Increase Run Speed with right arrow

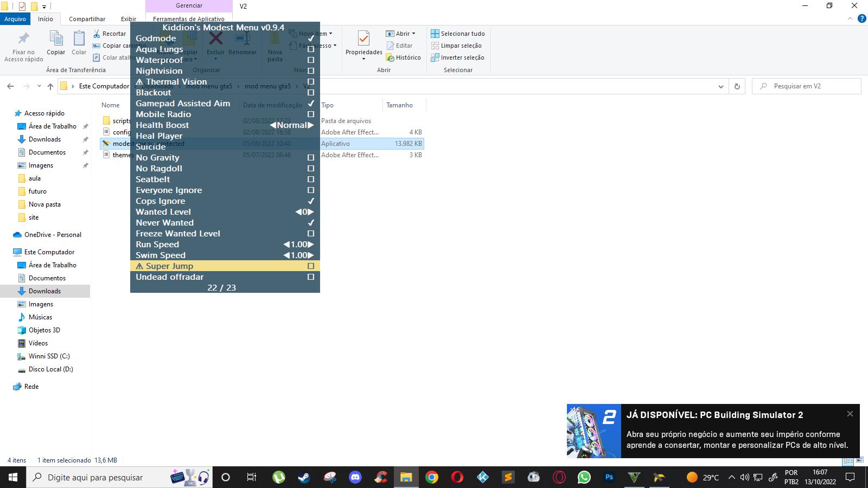pos(311,245)
